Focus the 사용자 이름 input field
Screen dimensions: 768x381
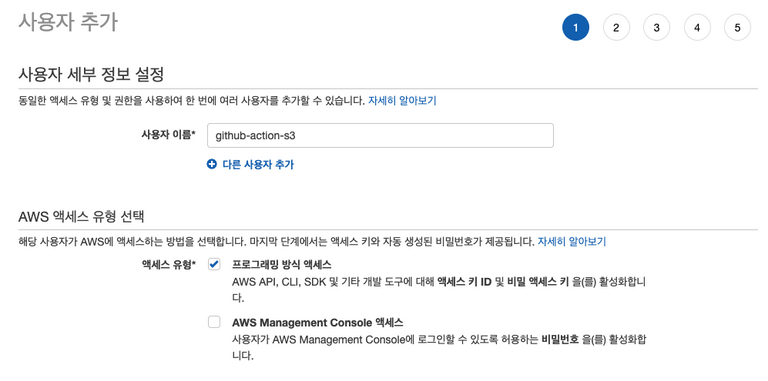[380, 136]
